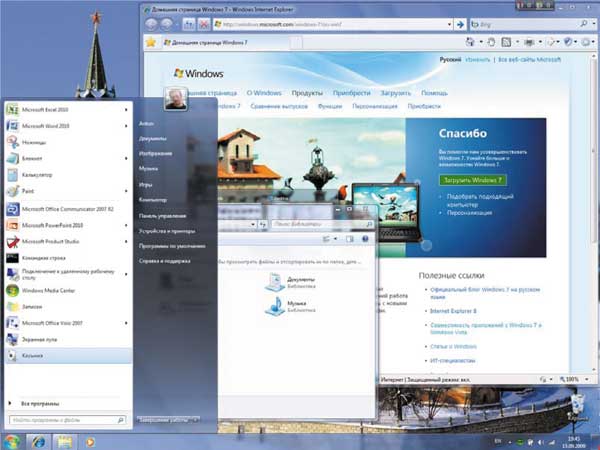The height and width of the screenshot is (450, 600).
Task: Click the Home icon in IE command bar
Action: click(x=470, y=42)
